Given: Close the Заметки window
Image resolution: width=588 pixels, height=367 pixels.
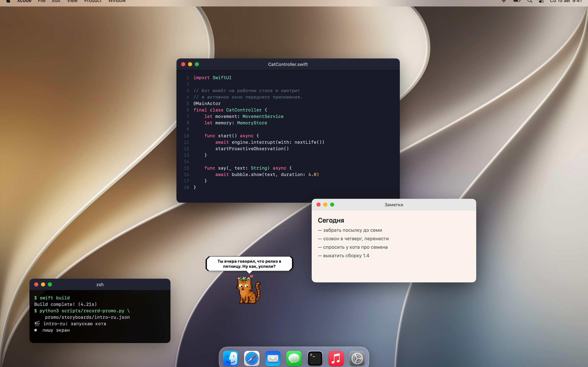Looking at the screenshot, I should (x=319, y=205).
